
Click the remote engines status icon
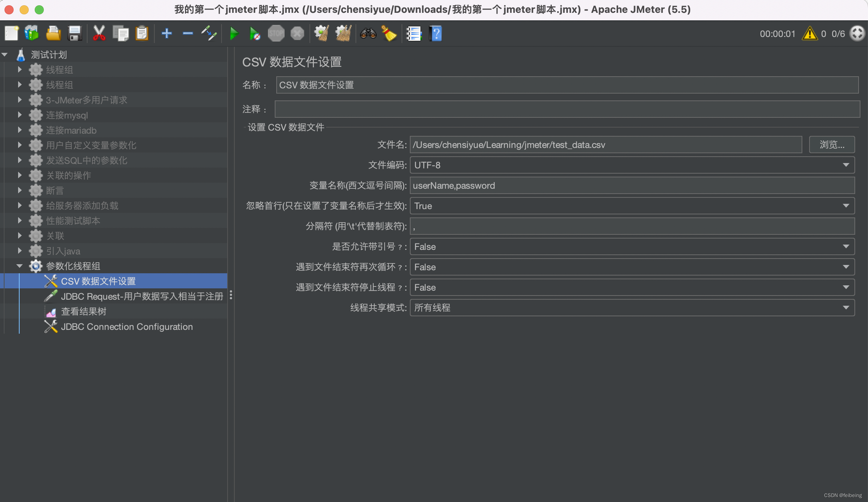[857, 33]
